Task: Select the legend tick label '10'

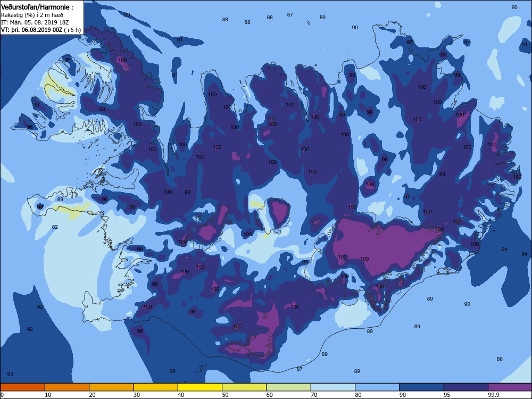Action: click(48, 395)
